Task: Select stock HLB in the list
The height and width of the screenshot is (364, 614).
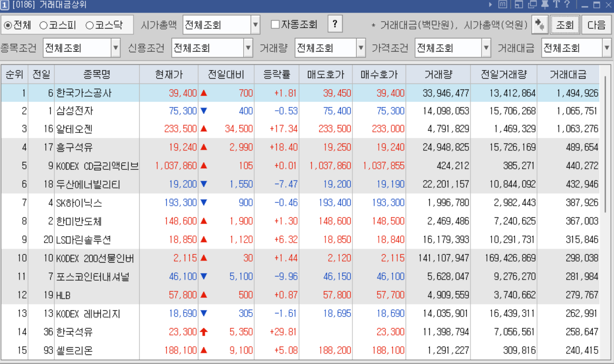Action: [x=63, y=295]
